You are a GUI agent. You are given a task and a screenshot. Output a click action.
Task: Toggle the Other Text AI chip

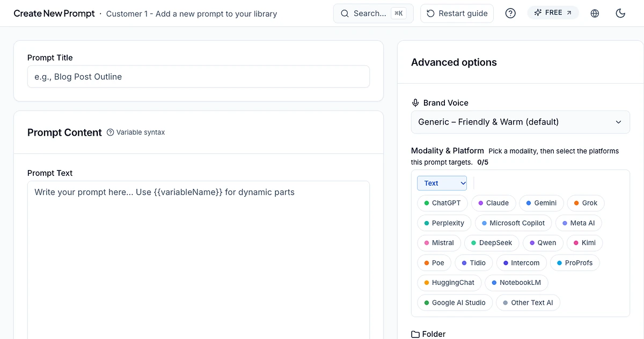tap(528, 303)
